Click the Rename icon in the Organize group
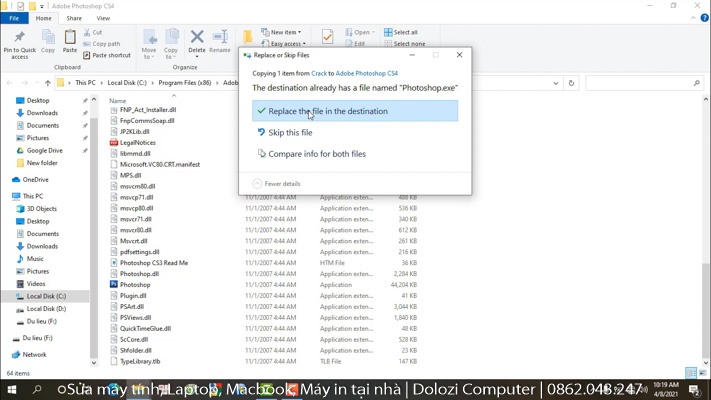This screenshot has width=711, height=400. (220, 40)
